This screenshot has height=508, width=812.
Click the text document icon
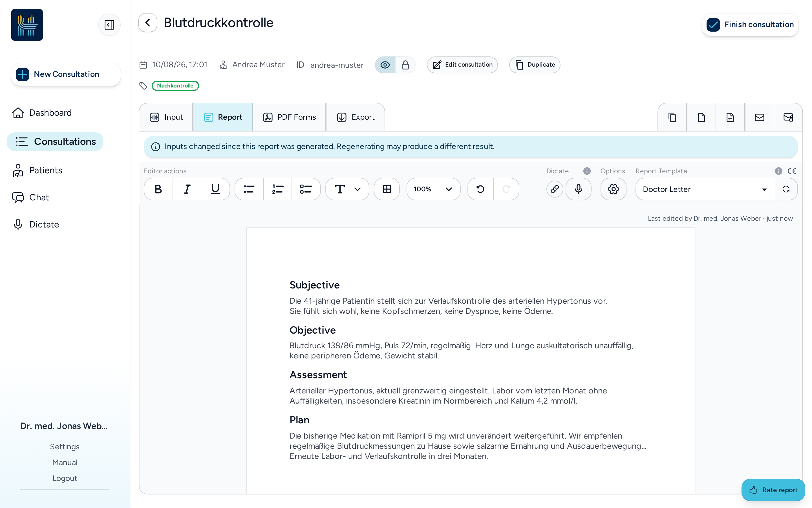point(730,117)
